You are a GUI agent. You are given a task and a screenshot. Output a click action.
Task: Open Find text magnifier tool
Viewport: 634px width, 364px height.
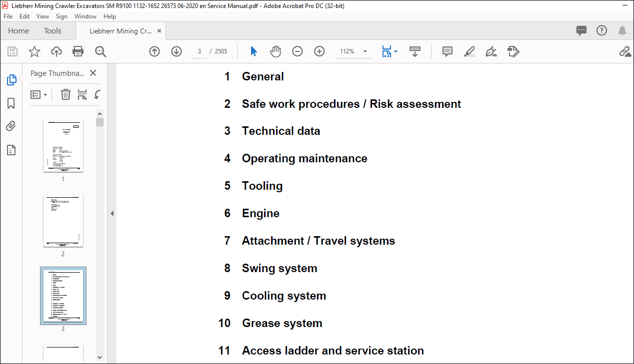(100, 51)
